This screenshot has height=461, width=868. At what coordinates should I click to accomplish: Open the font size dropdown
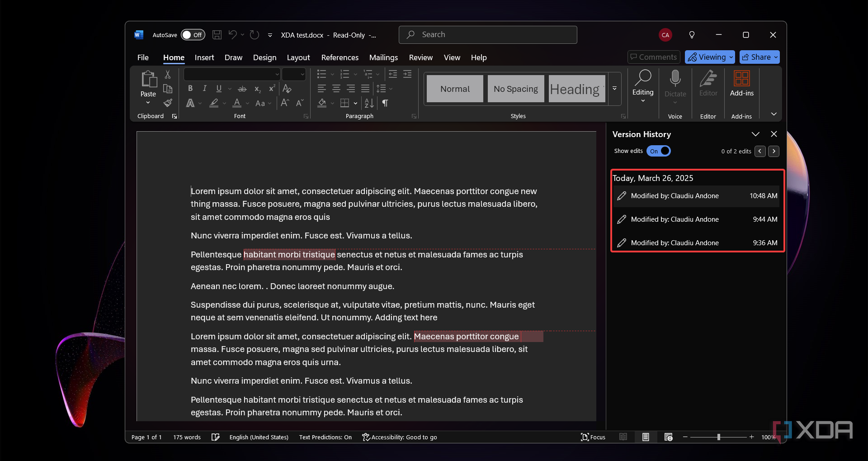click(x=294, y=74)
